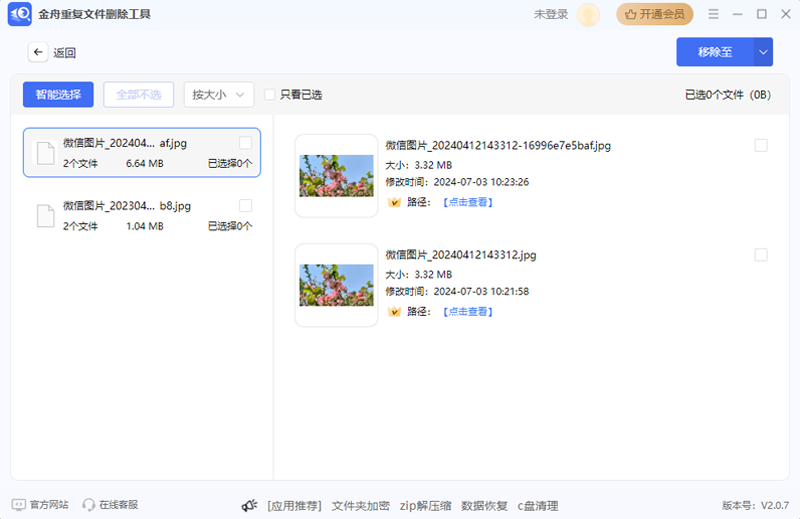Click 点击查看 path link of first file
Screen dimensions: 800x519
coord(467,202)
